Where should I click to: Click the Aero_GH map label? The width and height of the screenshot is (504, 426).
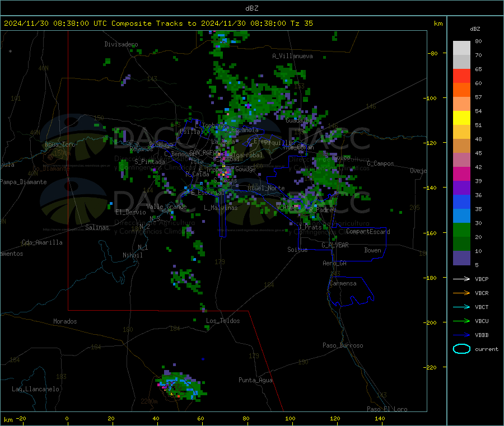pyautogui.click(x=334, y=263)
